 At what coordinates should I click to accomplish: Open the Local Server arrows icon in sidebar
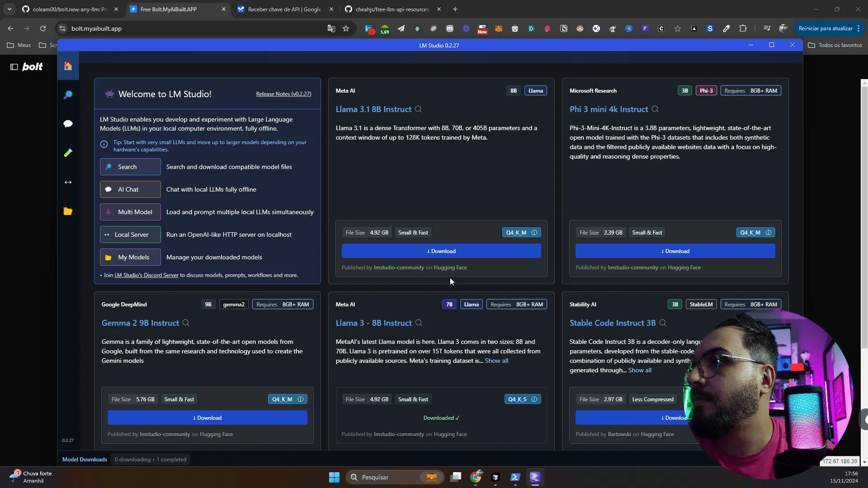pos(68,182)
